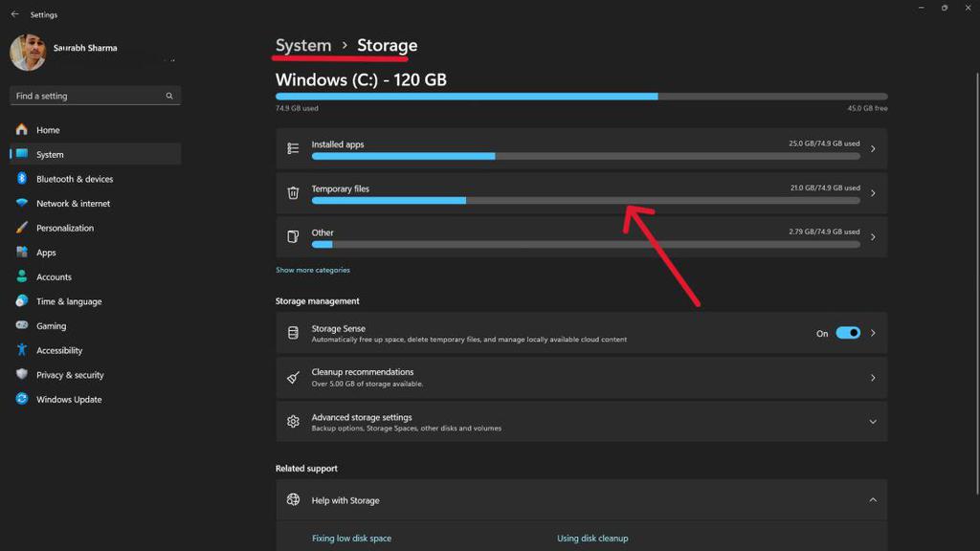
Task: Click the Bluetooth icon in the sidebar
Action: click(22, 178)
